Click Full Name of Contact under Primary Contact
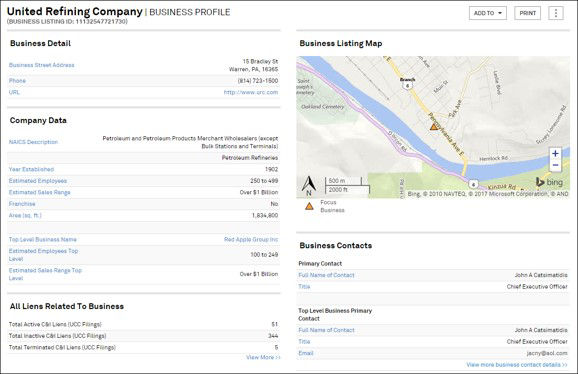 [x=326, y=275]
